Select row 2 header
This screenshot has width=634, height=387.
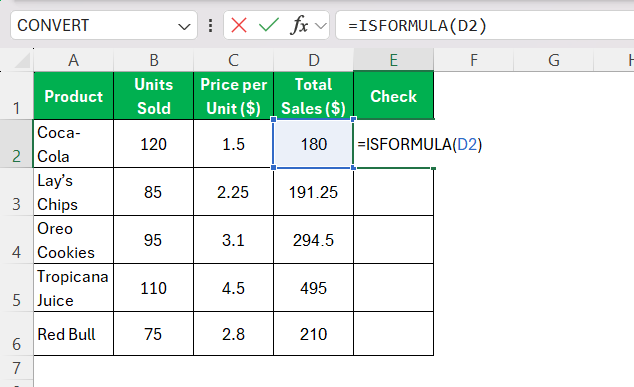click(x=17, y=144)
